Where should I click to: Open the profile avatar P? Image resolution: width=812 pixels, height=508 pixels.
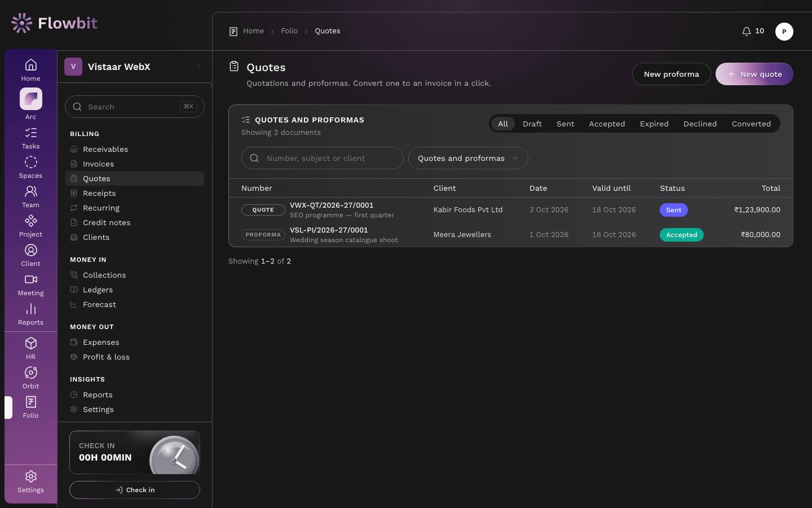[x=784, y=32]
